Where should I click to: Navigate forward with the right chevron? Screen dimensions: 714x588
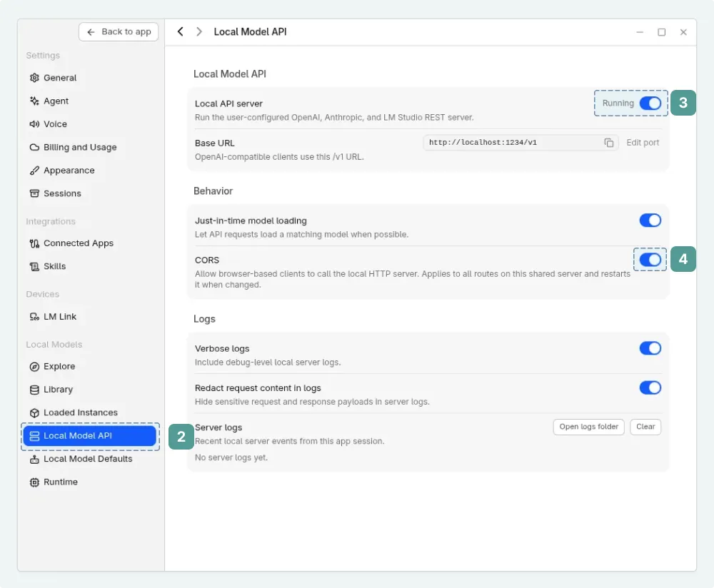point(199,31)
